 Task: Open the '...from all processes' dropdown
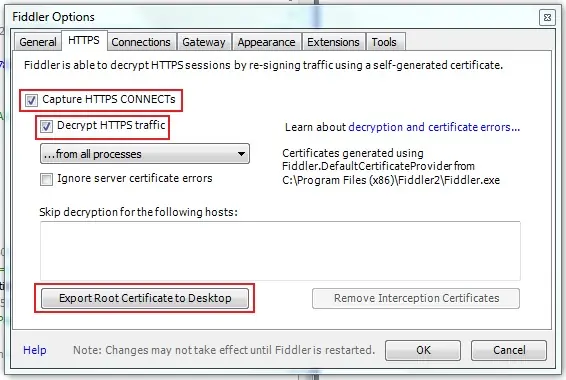145,154
